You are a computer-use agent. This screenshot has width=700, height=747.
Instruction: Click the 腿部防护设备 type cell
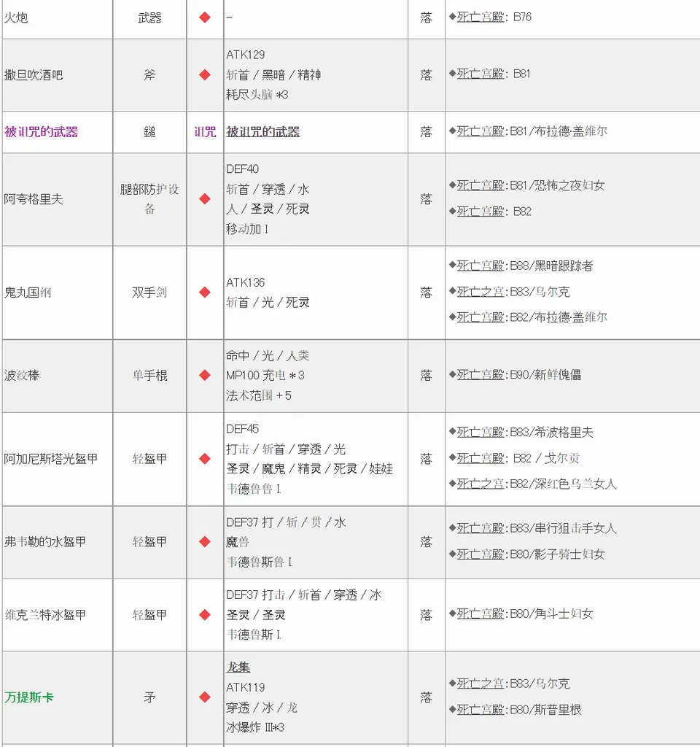[149, 199]
